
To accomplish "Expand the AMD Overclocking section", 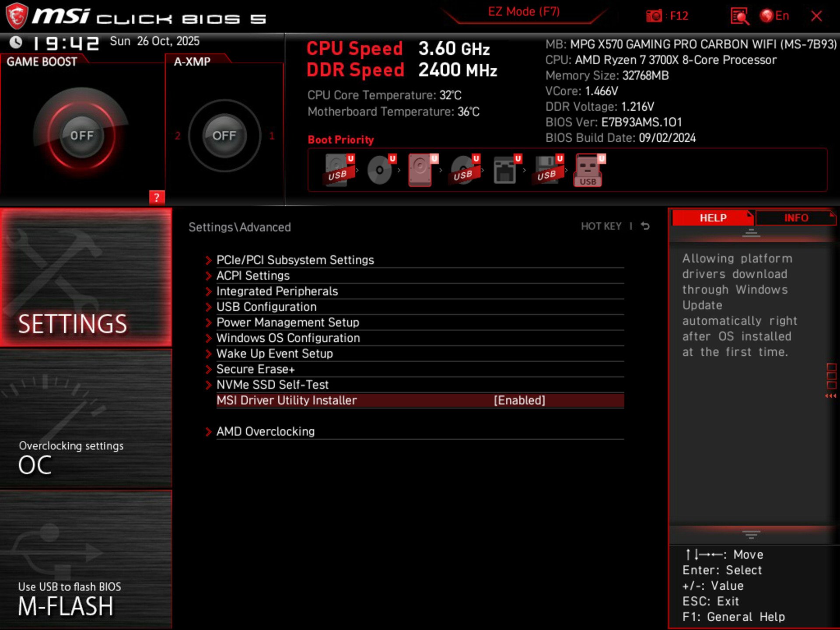I will (x=265, y=431).
